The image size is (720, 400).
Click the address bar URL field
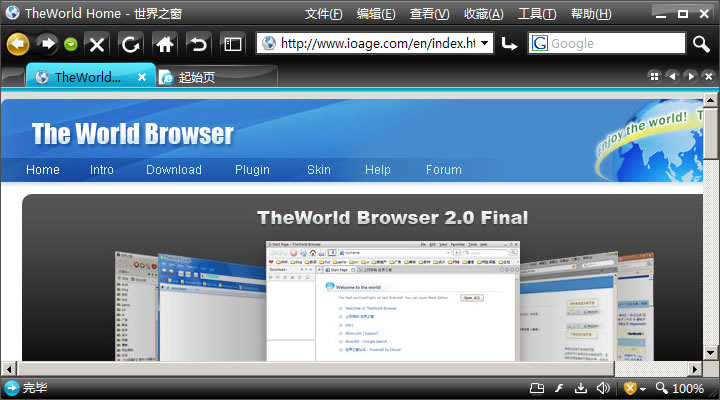pyautogui.click(x=377, y=44)
